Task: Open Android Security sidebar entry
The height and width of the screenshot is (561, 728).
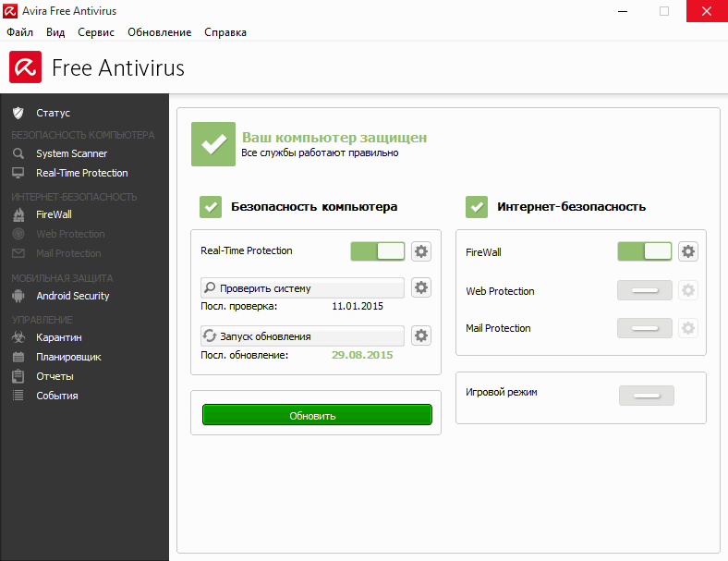Action: pos(73,296)
